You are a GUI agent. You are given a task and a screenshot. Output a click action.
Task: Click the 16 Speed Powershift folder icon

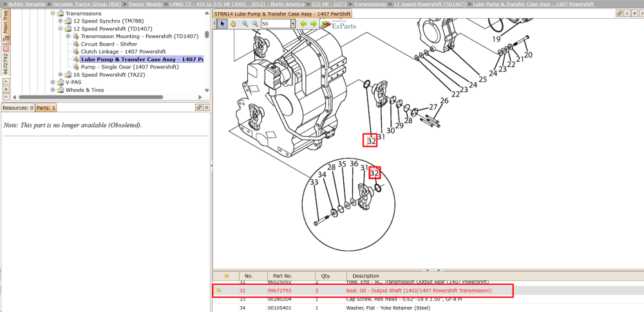pyautogui.click(x=68, y=74)
